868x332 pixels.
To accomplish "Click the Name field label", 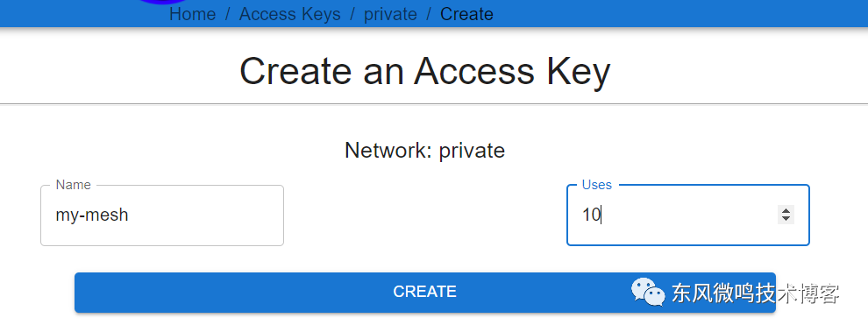I will click(73, 185).
